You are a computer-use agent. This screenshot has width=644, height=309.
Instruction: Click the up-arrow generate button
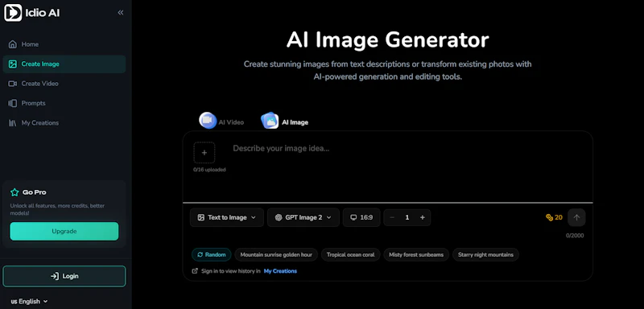point(576,217)
